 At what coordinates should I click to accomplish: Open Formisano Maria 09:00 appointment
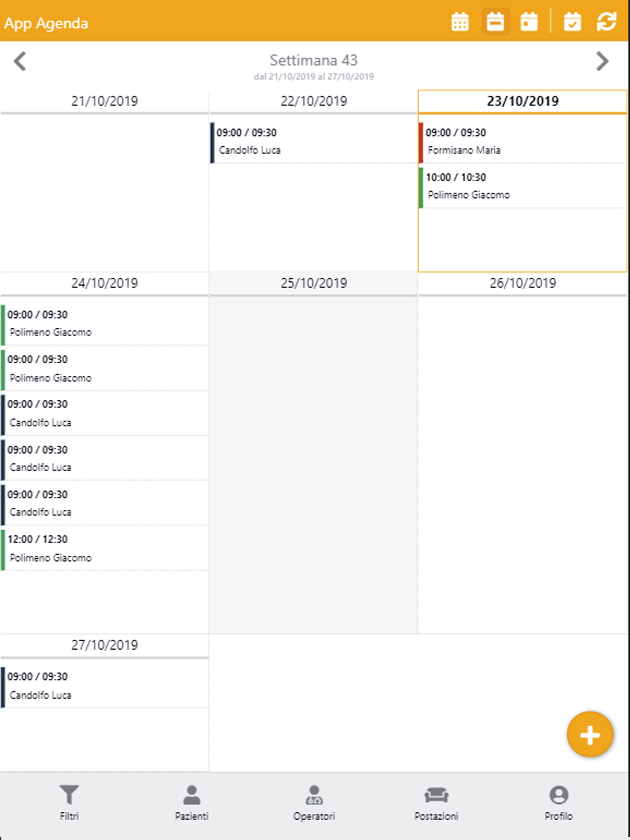click(x=522, y=142)
